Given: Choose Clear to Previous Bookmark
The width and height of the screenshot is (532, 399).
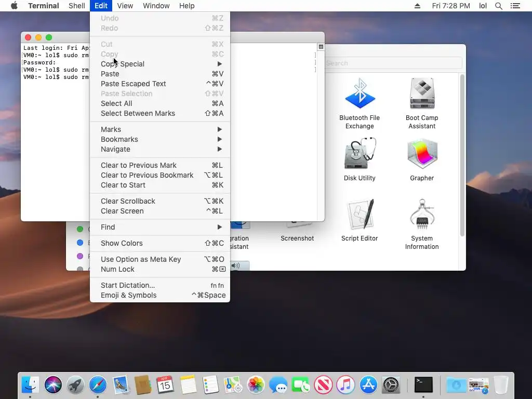Looking at the screenshot, I should 160,175.
